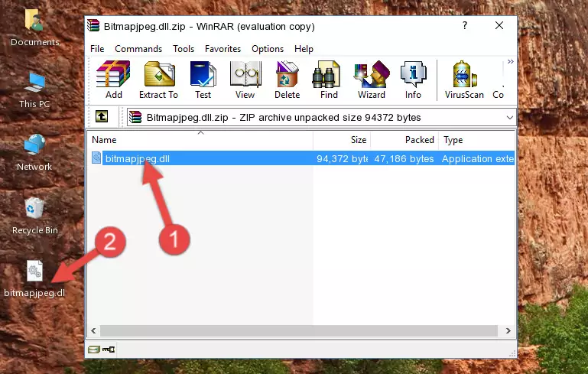Screen dimensions: 588x374
Task: Sort by the Size column header
Action: [x=342, y=140]
